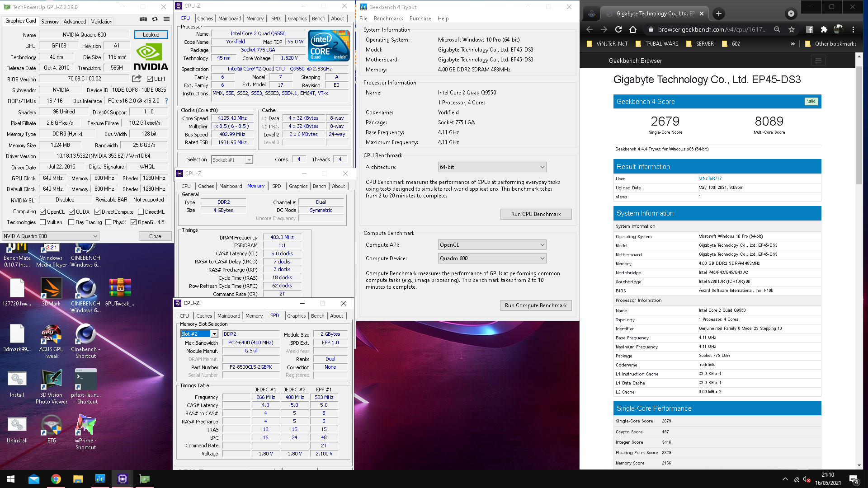Toggle the Vulkan checkbox
Image resolution: width=868 pixels, height=488 pixels.
42,222
